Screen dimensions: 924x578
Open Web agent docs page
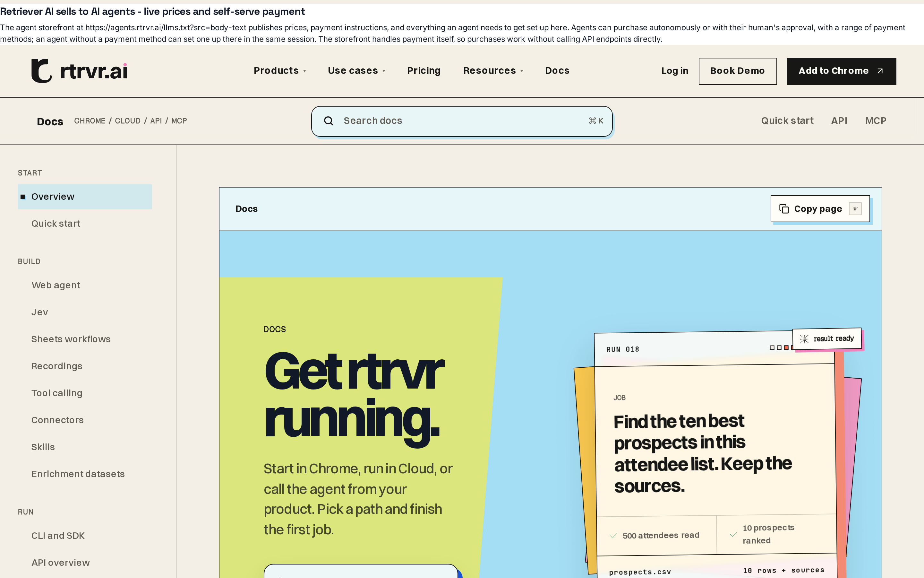pyautogui.click(x=56, y=285)
